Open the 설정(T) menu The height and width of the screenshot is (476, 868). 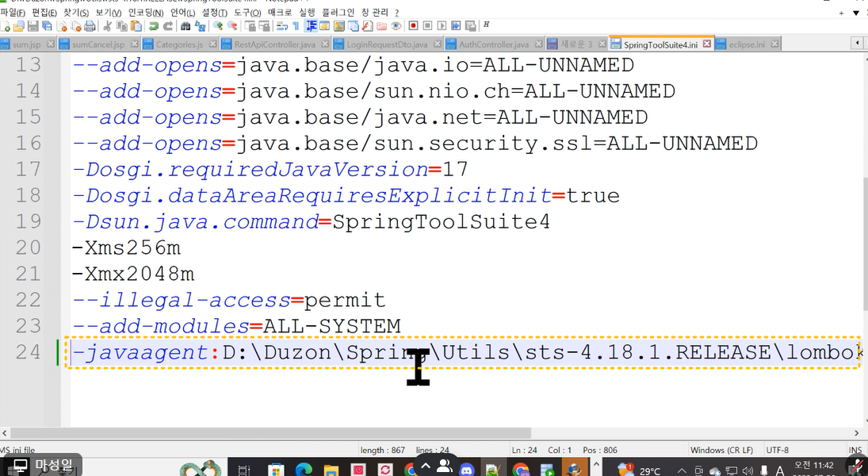pos(214,12)
